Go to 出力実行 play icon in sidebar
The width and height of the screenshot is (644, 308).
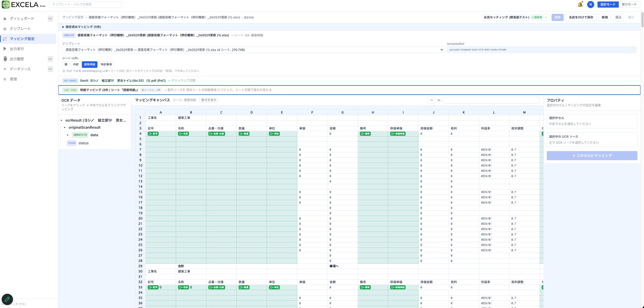[x=5, y=49]
